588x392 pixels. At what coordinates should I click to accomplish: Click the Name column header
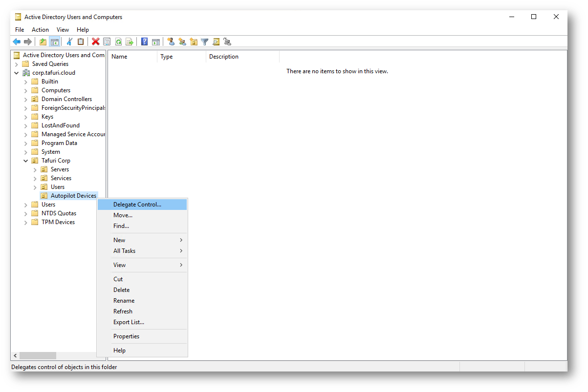(120, 57)
